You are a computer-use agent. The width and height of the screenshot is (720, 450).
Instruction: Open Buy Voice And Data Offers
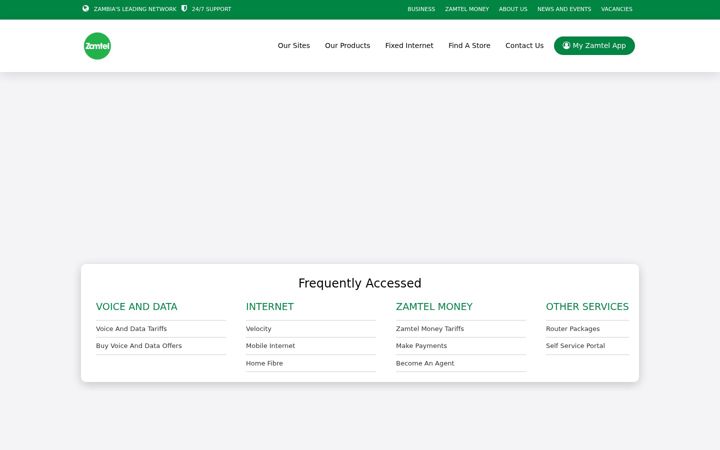click(x=139, y=346)
